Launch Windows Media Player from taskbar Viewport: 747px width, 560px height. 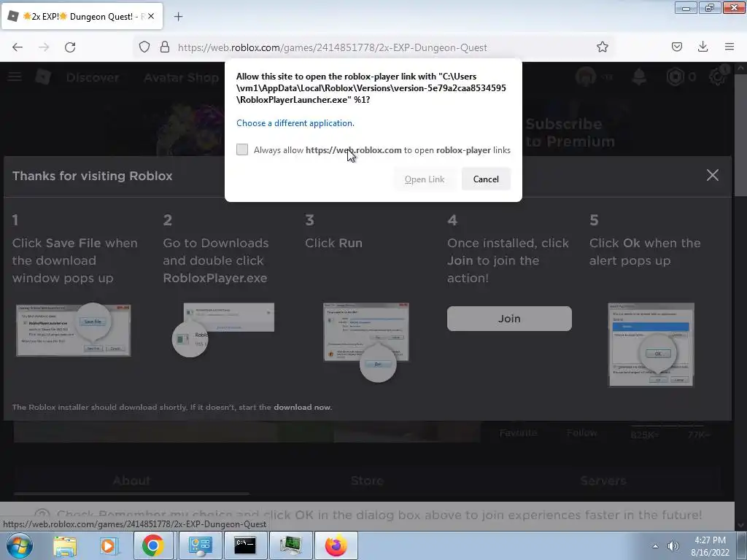click(x=108, y=545)
